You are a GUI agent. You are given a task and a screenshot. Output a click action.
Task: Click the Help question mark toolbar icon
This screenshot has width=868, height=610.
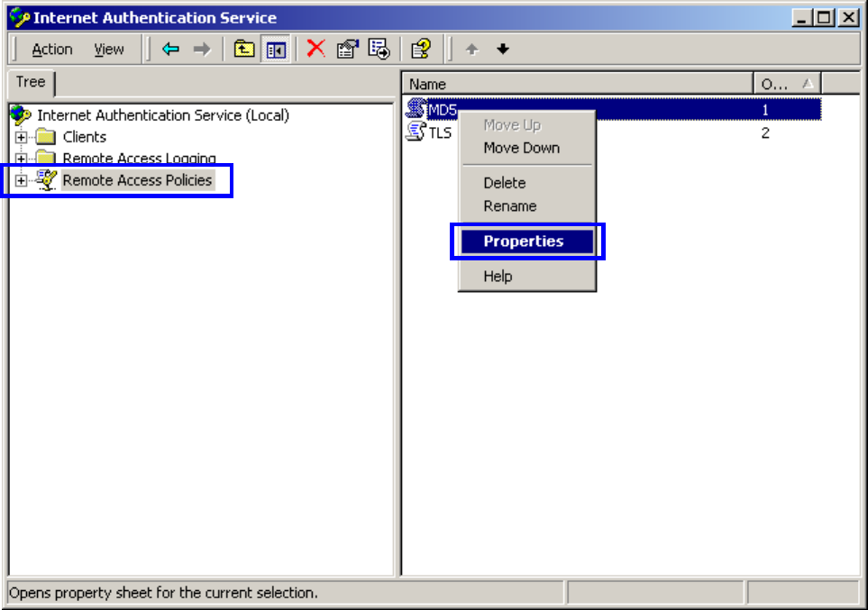[x=421, y=50]
